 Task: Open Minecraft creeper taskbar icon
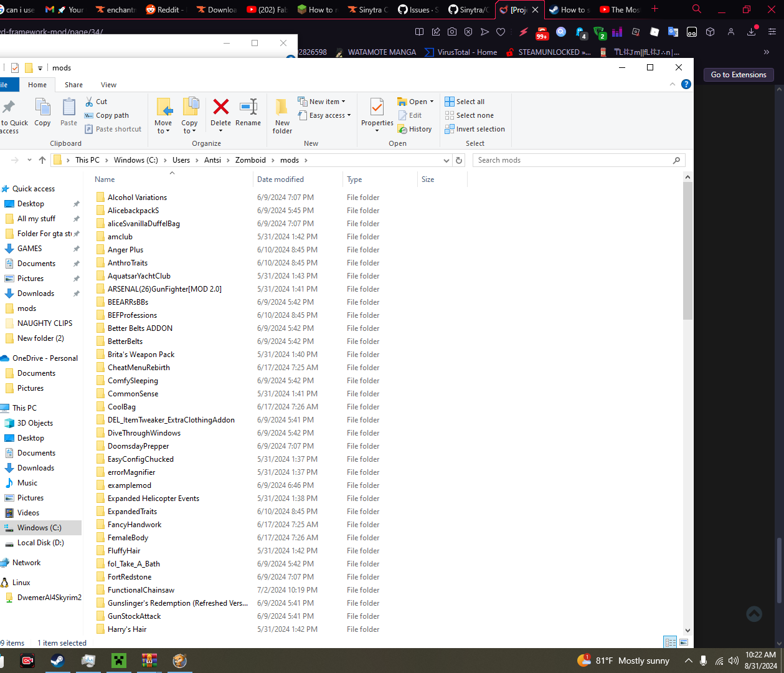(118, 661)
